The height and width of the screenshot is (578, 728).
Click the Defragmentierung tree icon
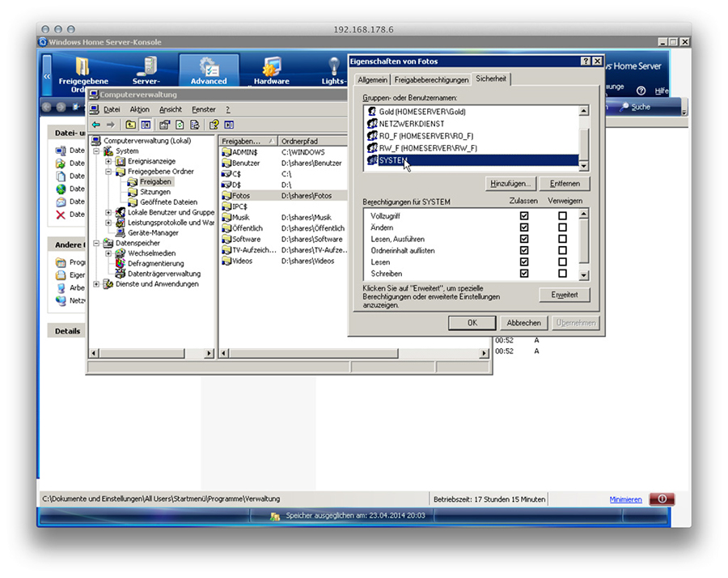click(x=121, y=263)
